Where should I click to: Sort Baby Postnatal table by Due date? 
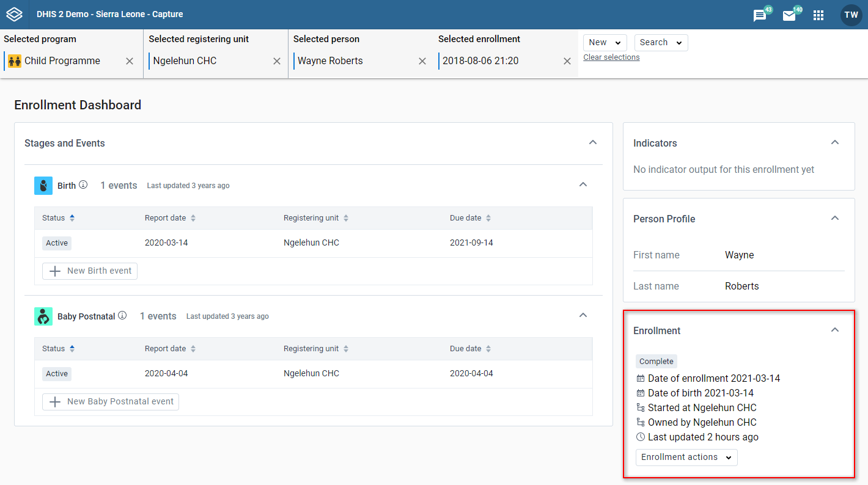(488, 349)
